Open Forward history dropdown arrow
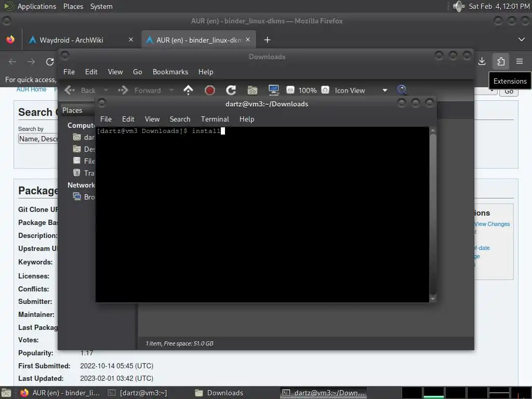 [171, 90]
